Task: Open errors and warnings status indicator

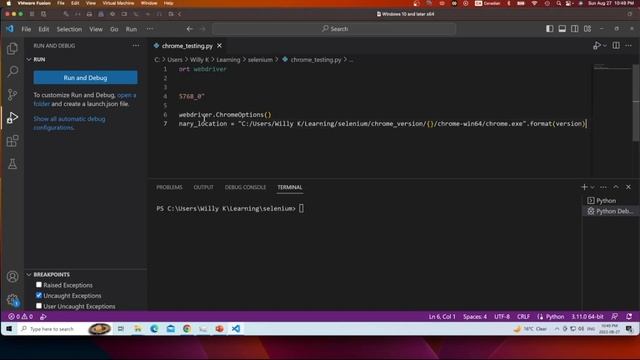Action: [20, 317]
